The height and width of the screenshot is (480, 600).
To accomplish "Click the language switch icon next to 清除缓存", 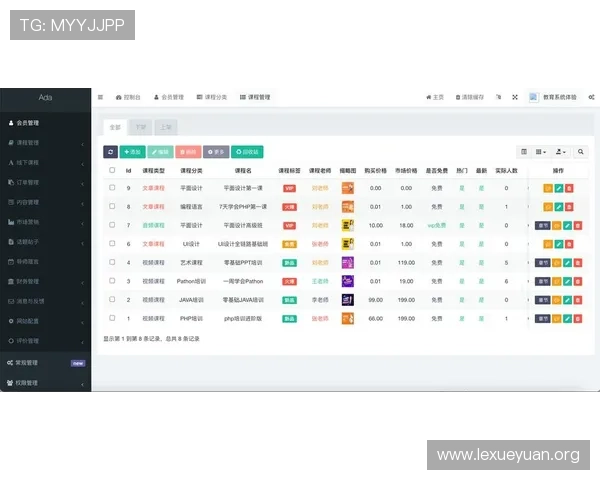I will [x=498, y=97].
